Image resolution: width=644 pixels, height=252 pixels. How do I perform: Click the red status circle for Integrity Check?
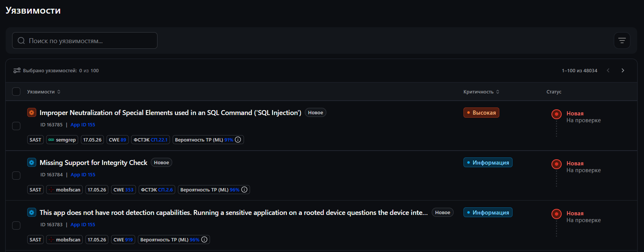point(556,164)
